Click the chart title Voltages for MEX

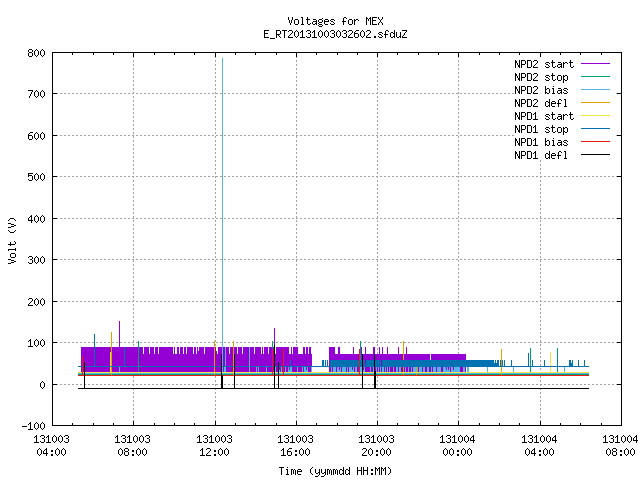click(x=335, y=21)
